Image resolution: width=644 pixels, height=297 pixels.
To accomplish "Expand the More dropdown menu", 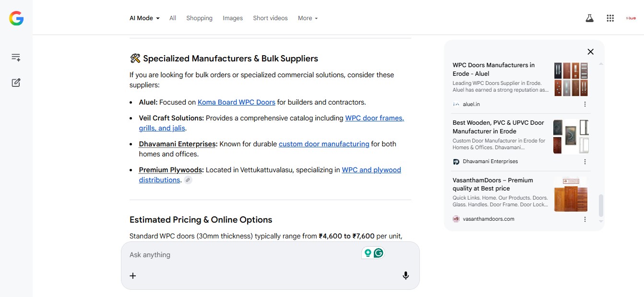I will click(x=308, y=18).
